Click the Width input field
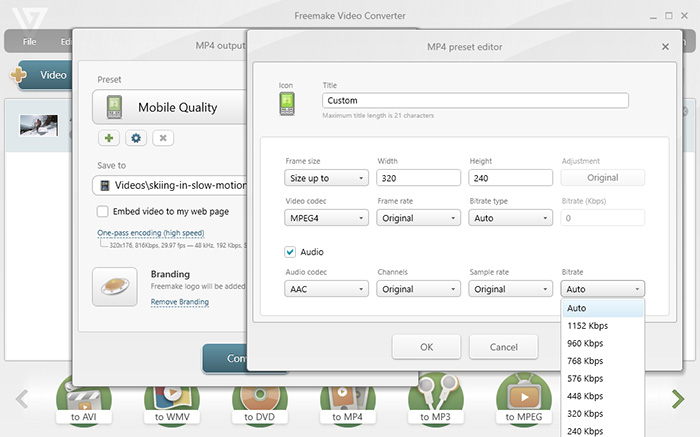This screenshot has width=700, height=437. pos(418,178)
